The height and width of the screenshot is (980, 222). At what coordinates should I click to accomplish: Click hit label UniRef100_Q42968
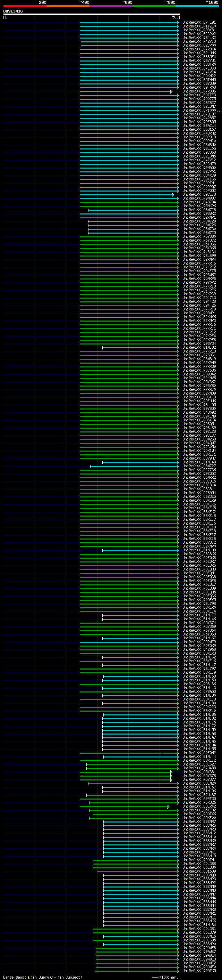tap(199, 649)
